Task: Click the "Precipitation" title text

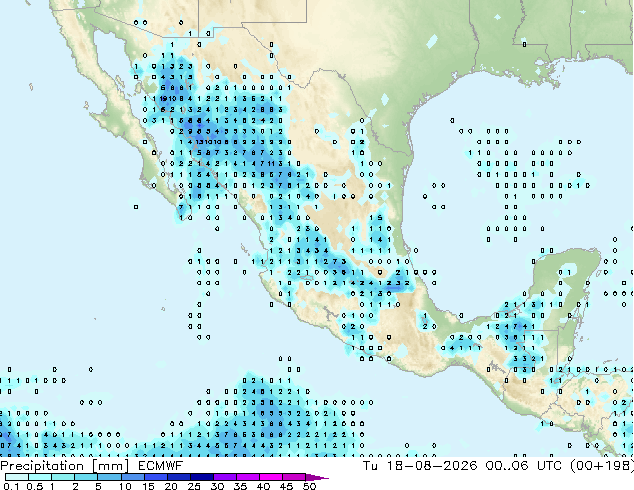Action: (42, 466)
